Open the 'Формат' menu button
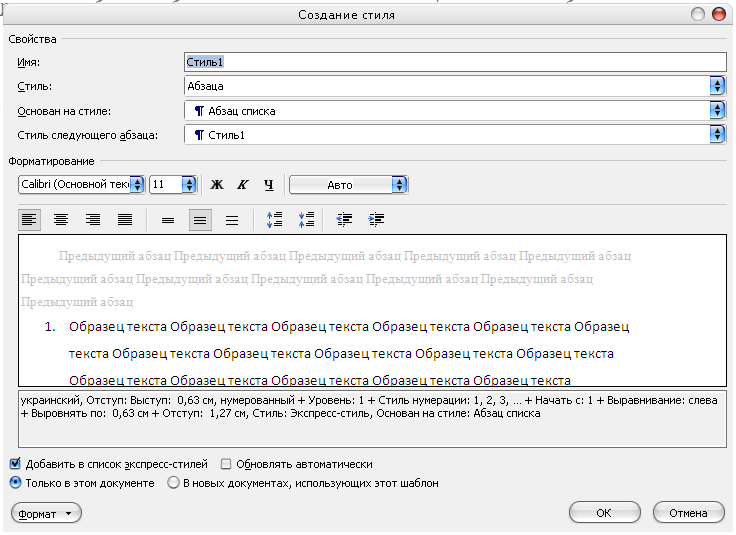 [x=46, y=513]
